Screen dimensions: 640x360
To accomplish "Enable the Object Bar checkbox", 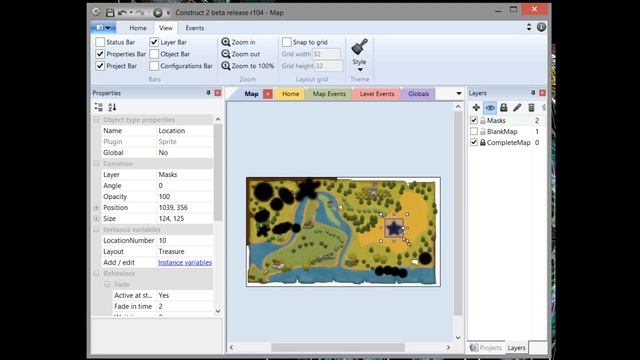I will (x=154, y=54).
